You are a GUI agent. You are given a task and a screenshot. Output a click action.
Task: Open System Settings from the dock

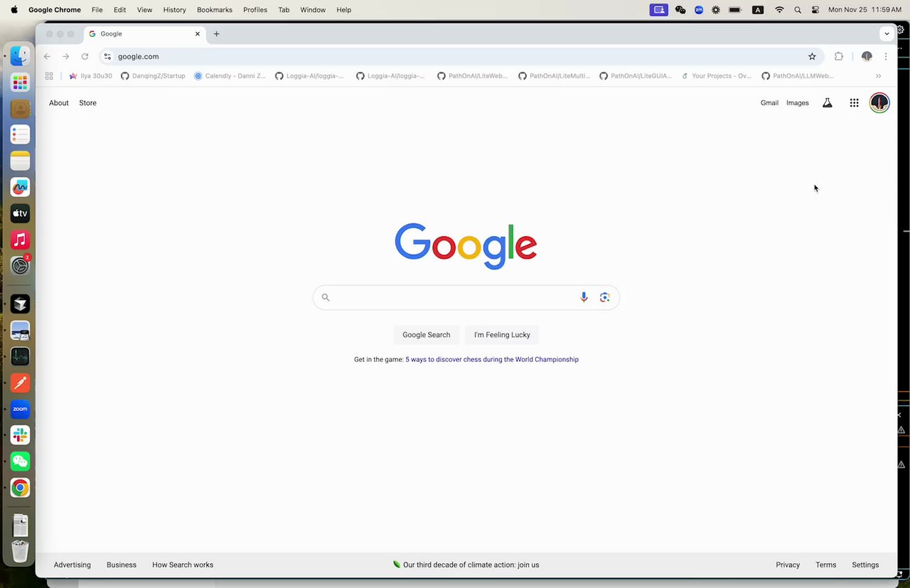tap(20, 266)
